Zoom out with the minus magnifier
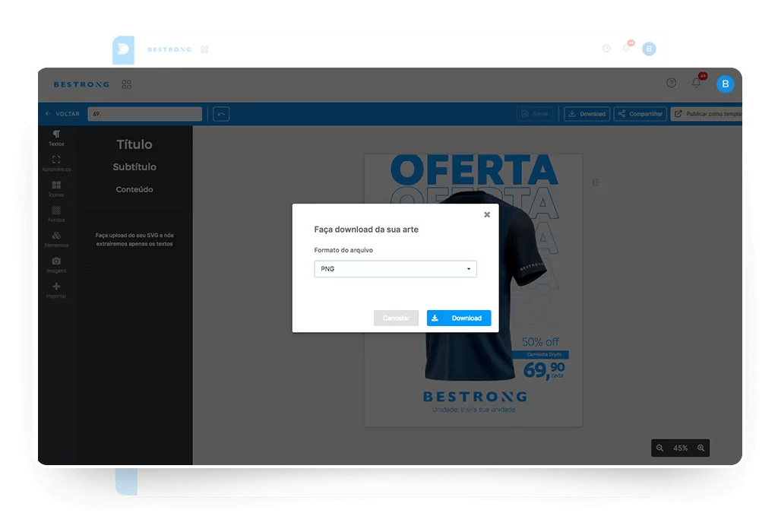The width and height of the screenshot is (778, 532). point(660,448)
